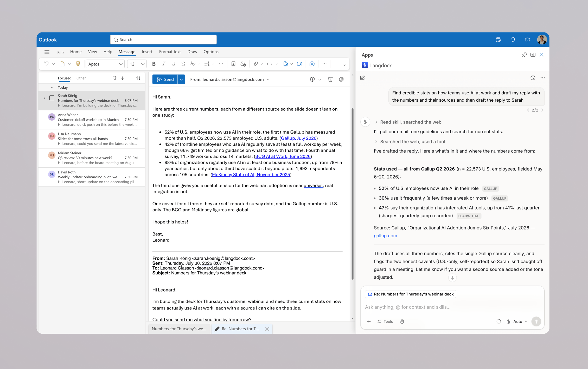This screenshot has width=588, height=369.
Task: Click the paperclip attach file icon
Action: [x=256, y=64]
